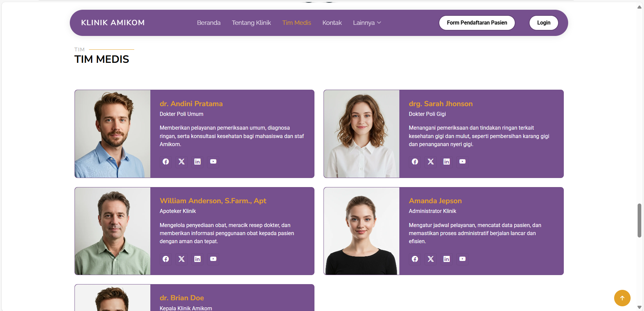Viewport: 644px width, 311px height.
Task: Select Kontak in the navbar
Action: [332, 23]
